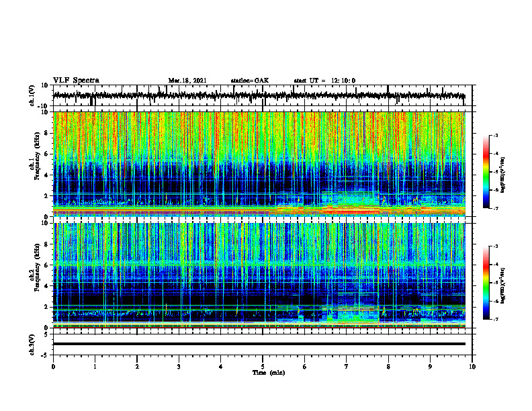Click the ch.3(V) axis label
This screenshot has width=532, height=411.
32,345
